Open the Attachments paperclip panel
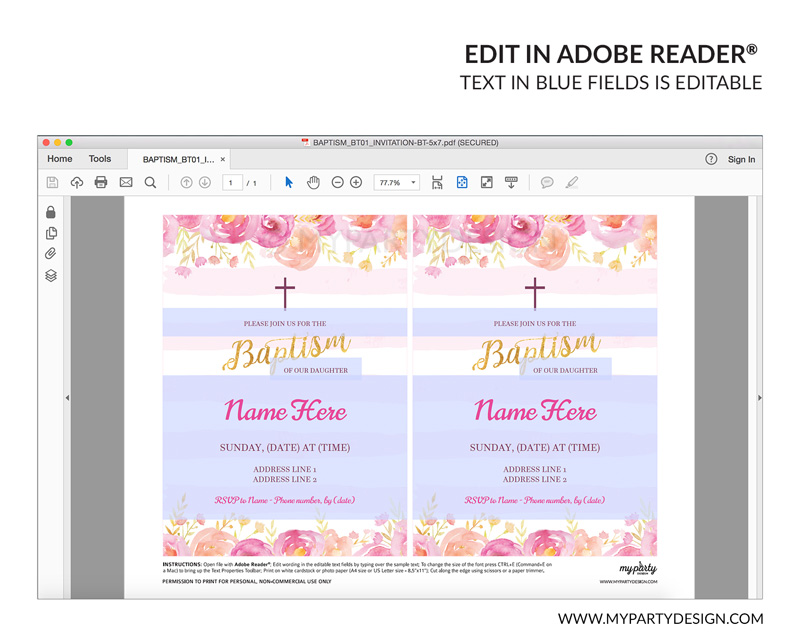800x637 pixels. coord(51,254)
